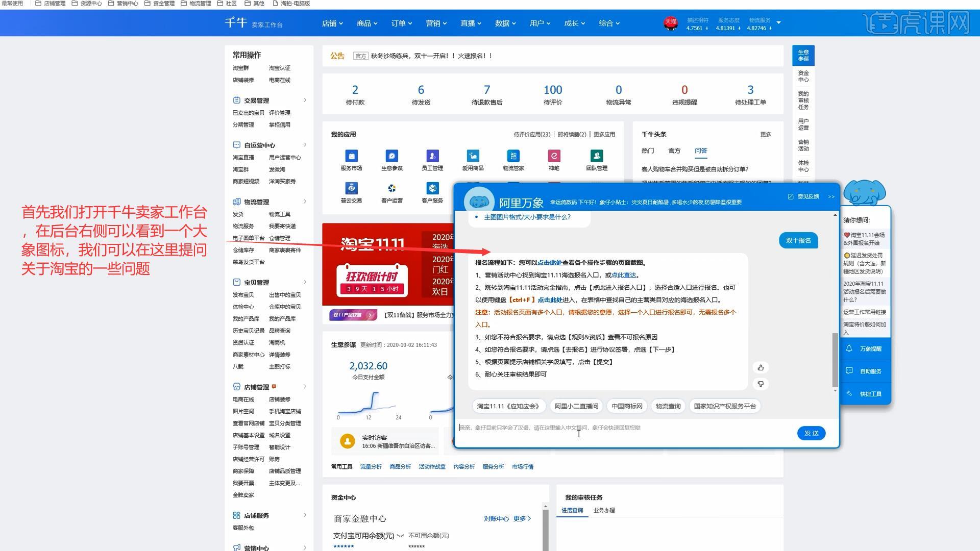
Task: Open the 爱用商品 app icon
Action: click(473, 156)
